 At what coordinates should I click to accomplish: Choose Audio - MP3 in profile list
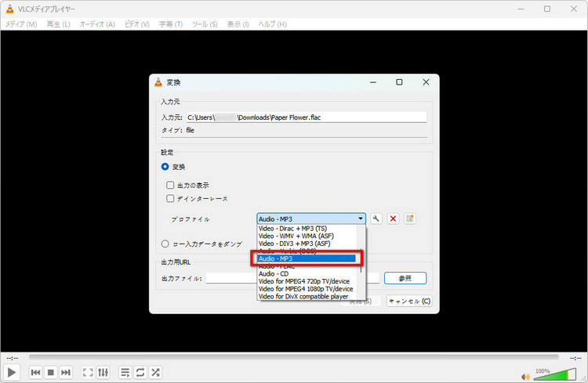tap(307, 258)
